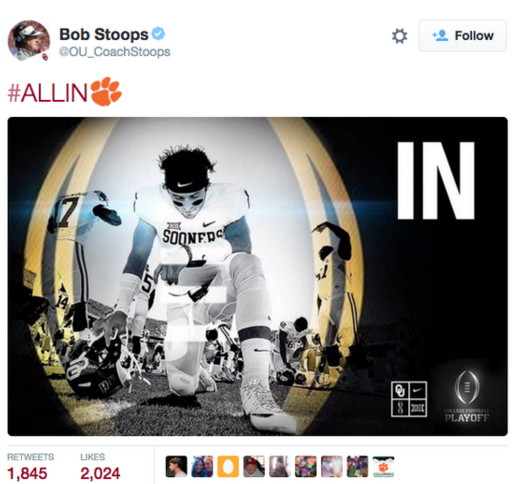
Task: Open the #ALLIN hashtag
Action: [x=47, y=93]
